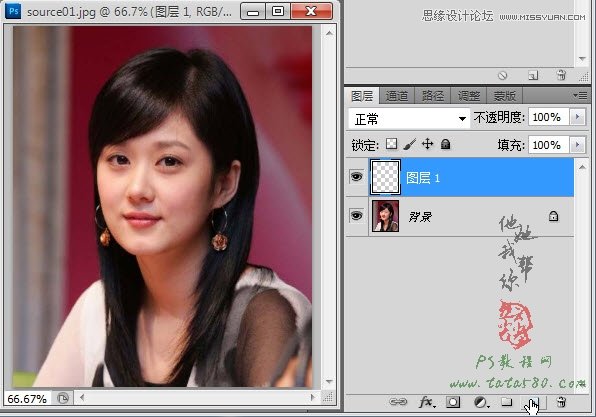Image resolution: width=596 pixels, height=417 pixels.
Task: Hide 图层 1 using its eye icon
Action: coord(356,177)
